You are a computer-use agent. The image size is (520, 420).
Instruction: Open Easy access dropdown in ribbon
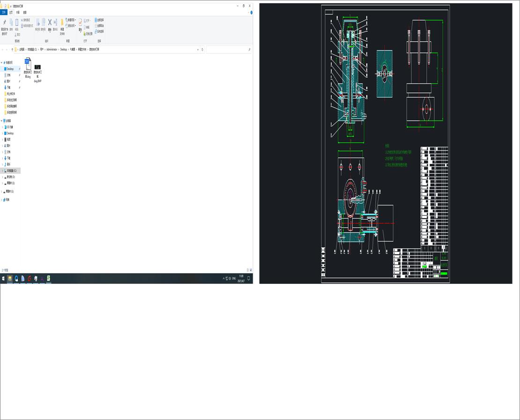coord(71,26)
